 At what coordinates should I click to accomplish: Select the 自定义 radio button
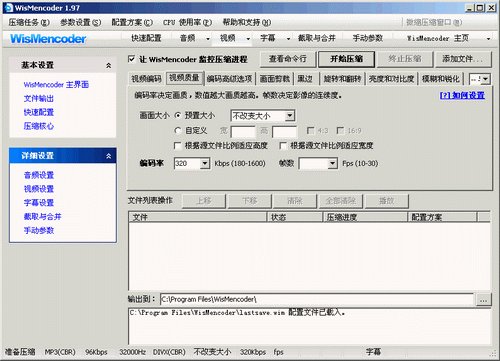[x=178, y=130]
